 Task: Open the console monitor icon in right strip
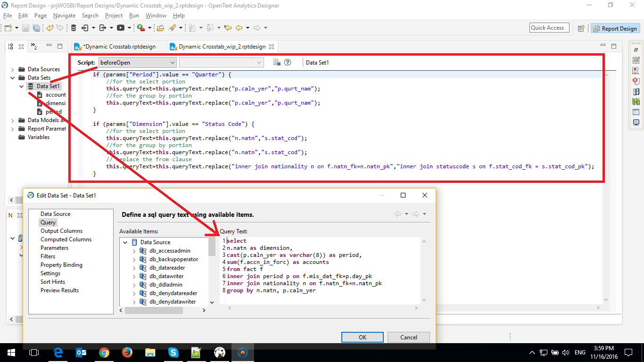pos(636,123)
